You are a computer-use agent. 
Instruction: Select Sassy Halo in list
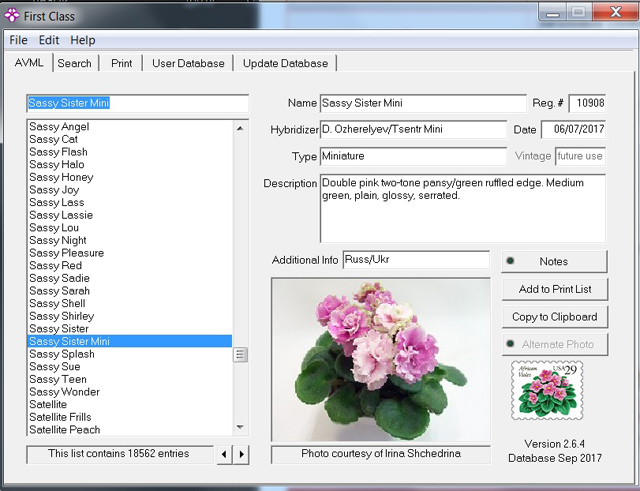[x=130, y=164]
